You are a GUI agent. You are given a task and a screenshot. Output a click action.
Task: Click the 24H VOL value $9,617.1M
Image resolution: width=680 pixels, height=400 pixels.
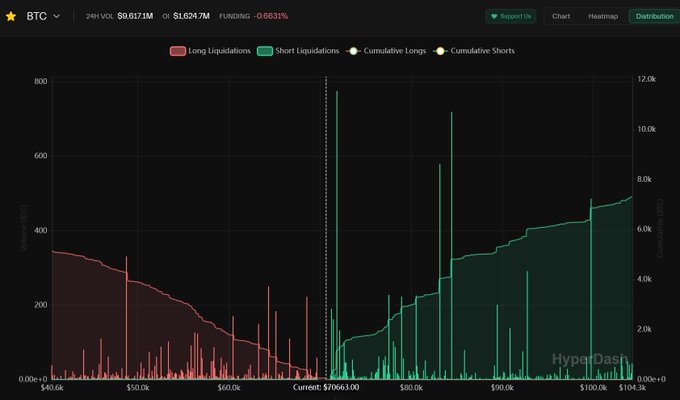tap(137, 16)
